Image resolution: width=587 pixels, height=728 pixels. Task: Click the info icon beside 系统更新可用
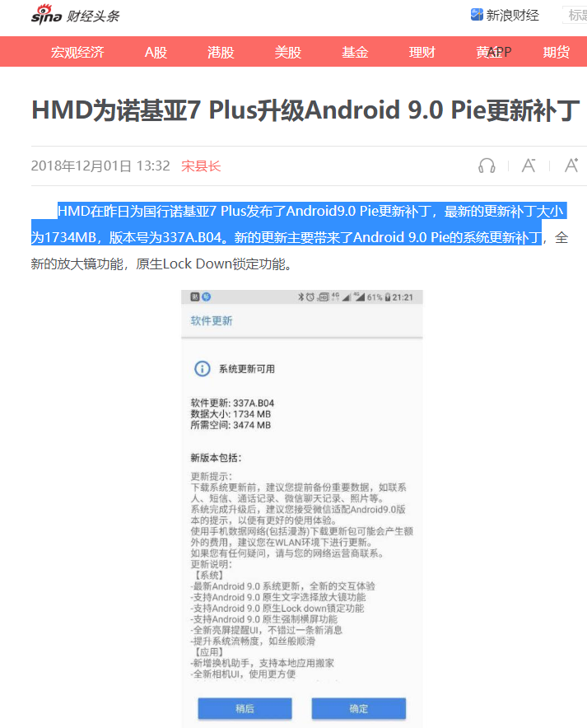(x=202, y=369)
